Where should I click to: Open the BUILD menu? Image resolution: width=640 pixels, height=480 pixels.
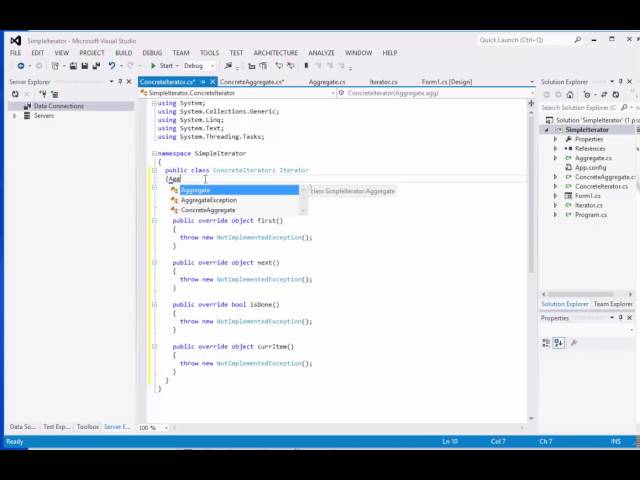tap(124, 53)
